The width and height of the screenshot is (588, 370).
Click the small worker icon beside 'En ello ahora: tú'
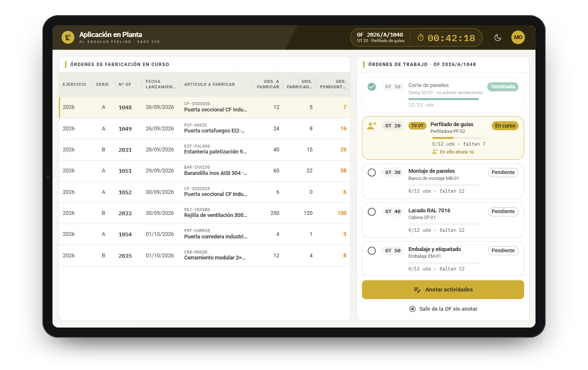[x=435, y=152]
